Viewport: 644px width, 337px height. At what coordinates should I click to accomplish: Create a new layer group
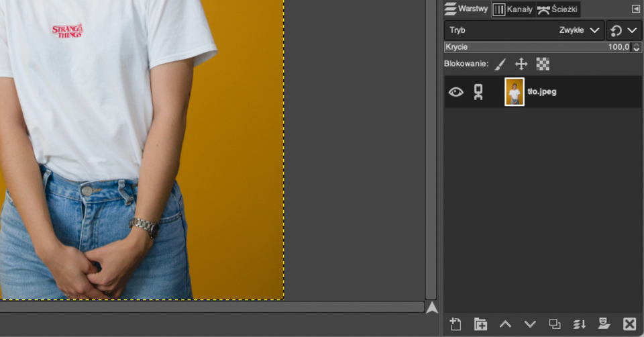pos(480,324)
